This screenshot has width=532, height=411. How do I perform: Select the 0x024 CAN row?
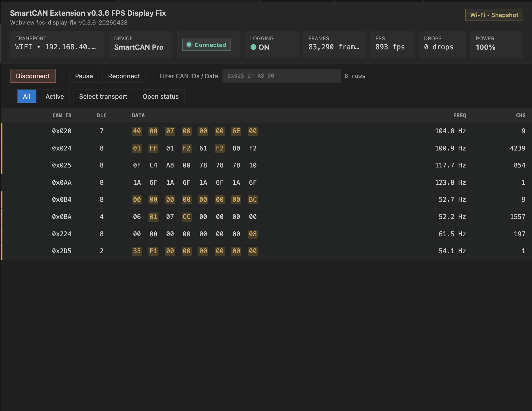[62, 148]
